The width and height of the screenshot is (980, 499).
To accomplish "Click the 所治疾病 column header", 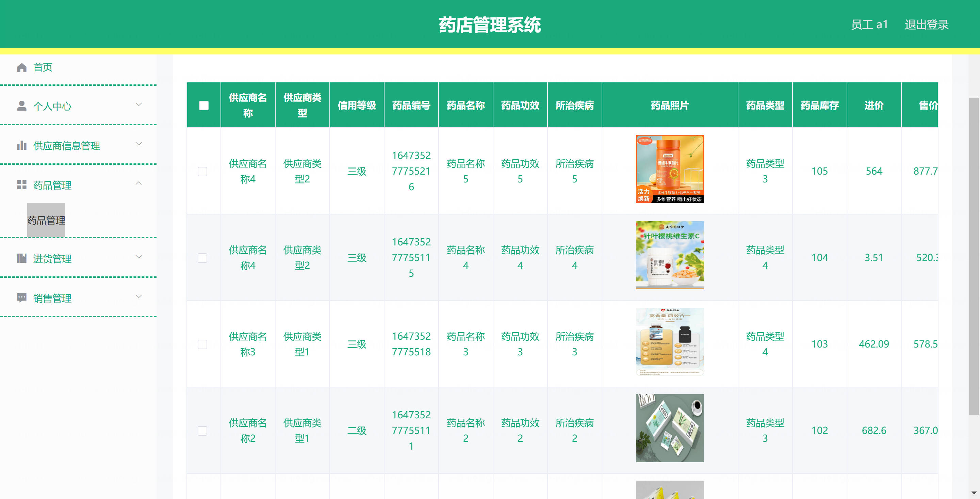I will (x=574, y=106).
